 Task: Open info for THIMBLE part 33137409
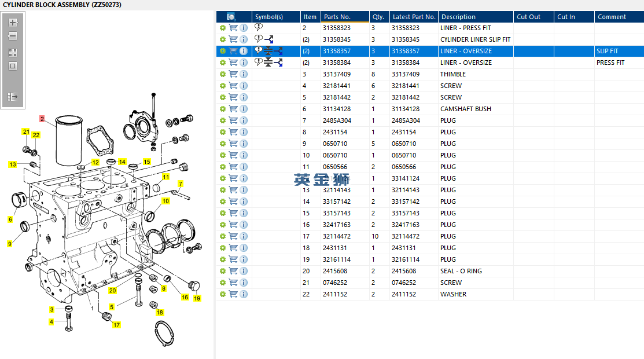(244, 74)
